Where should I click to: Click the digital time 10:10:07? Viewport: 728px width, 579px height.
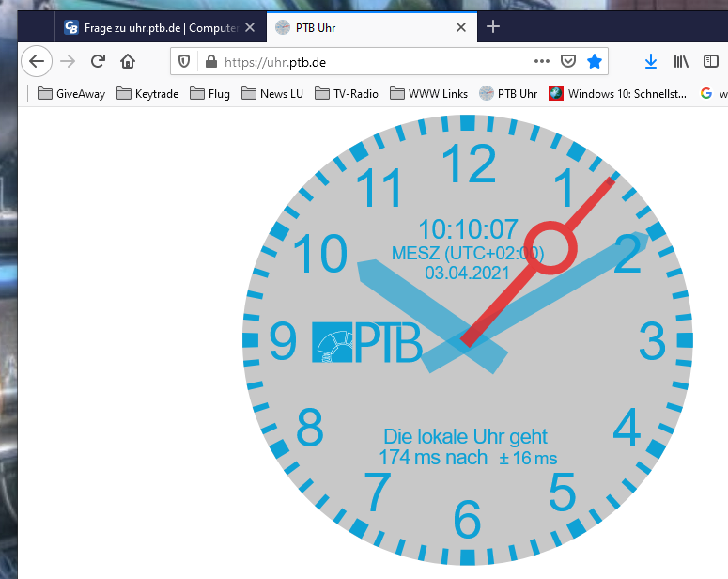pos(468,229)
